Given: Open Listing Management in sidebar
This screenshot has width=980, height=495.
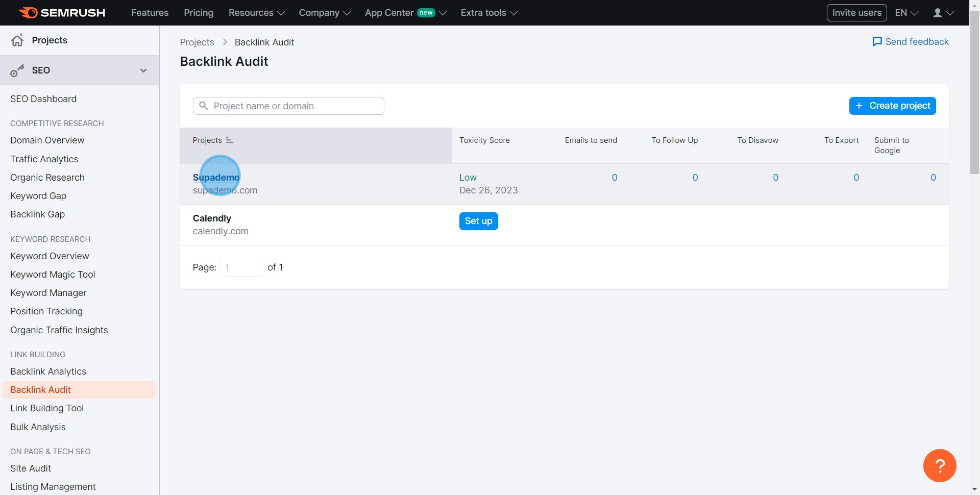Looking at the screenshot, I should (53, 487).
